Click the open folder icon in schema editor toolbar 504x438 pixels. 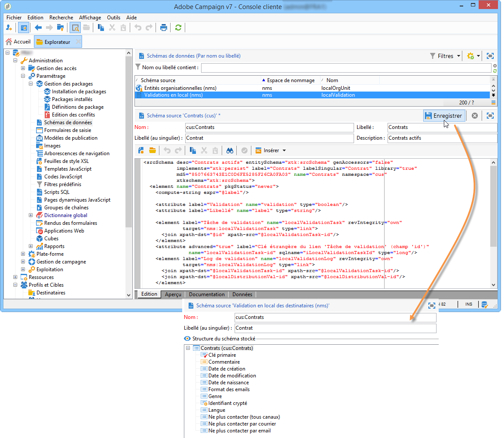point(153,150)
